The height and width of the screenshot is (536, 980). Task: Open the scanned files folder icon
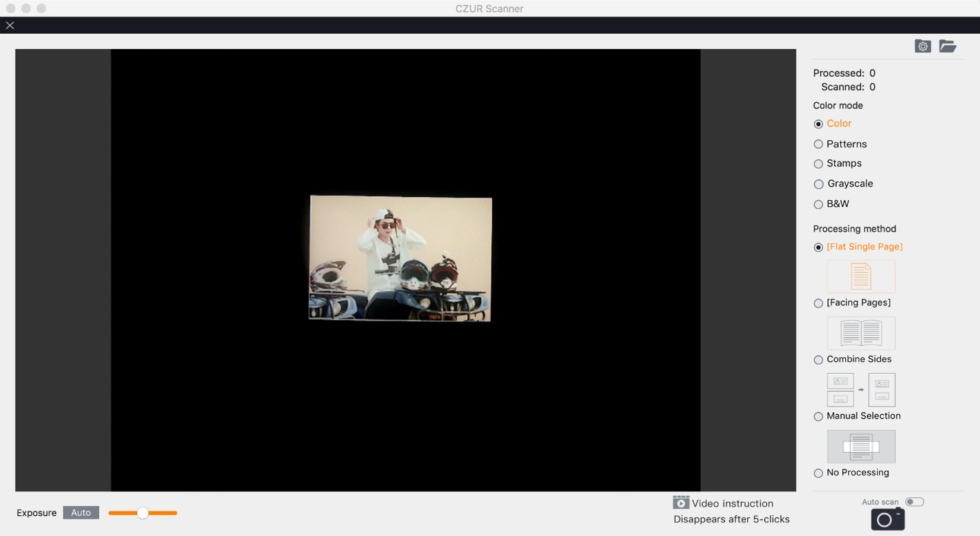point(947,46)
